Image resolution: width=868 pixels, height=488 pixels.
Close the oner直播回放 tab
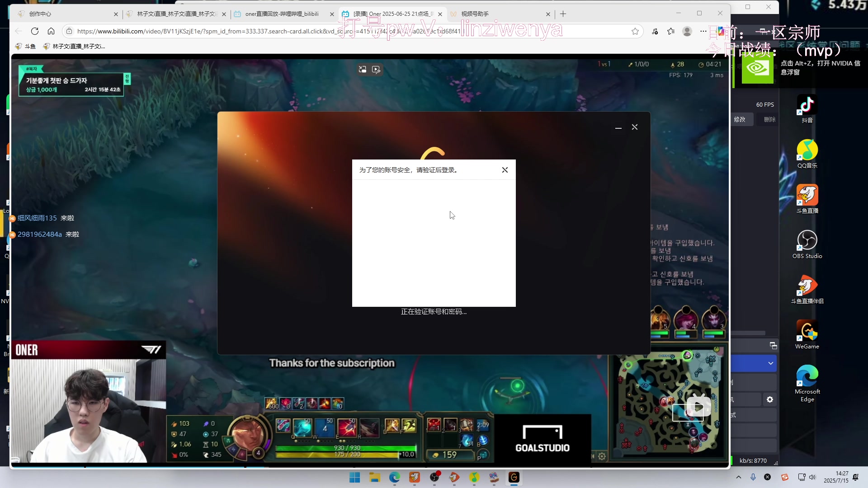point(332,14)
